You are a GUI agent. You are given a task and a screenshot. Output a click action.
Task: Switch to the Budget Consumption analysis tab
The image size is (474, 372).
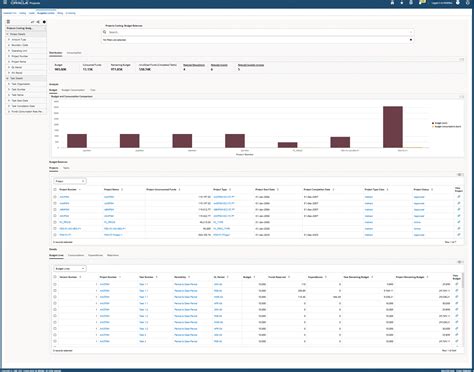(73, 90)
